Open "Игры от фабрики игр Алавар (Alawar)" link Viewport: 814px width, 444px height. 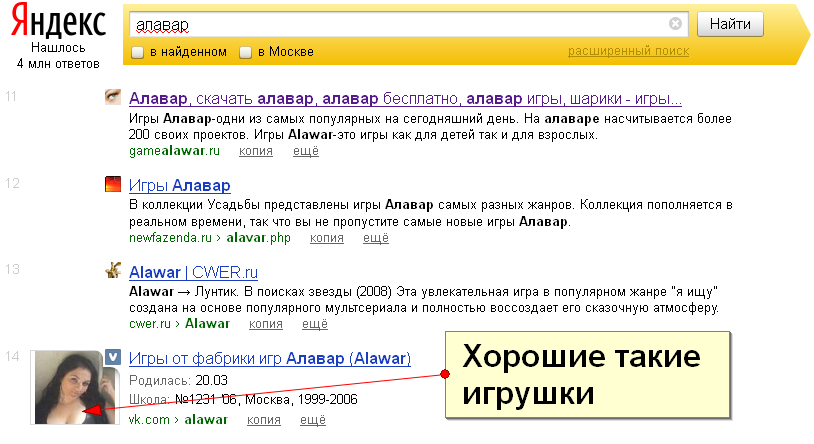pyautogui.click(x=270, y=358)
